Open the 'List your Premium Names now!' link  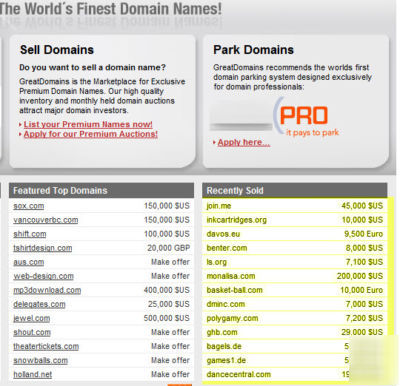(88, 124)
